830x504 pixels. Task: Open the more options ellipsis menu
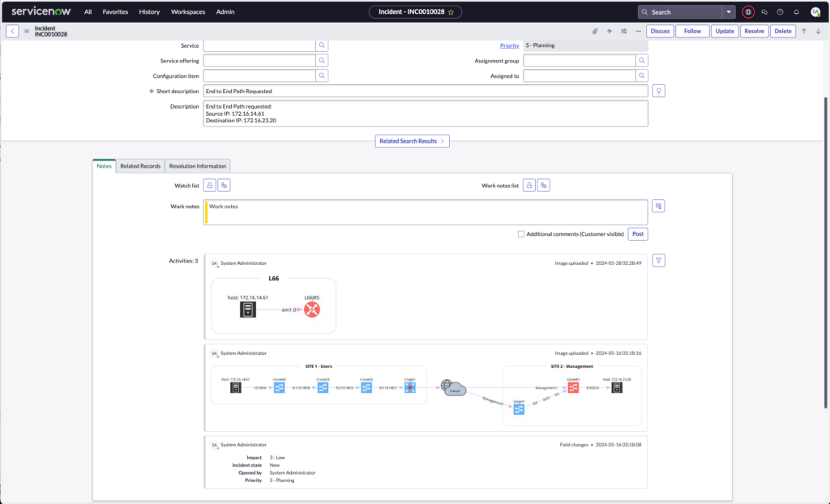[639, 31]
